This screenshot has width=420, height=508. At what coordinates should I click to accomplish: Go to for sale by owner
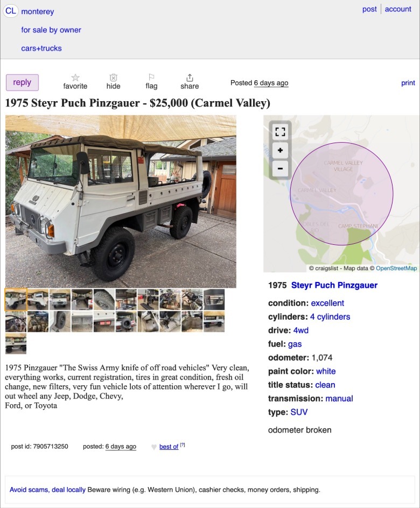[51, 30]
